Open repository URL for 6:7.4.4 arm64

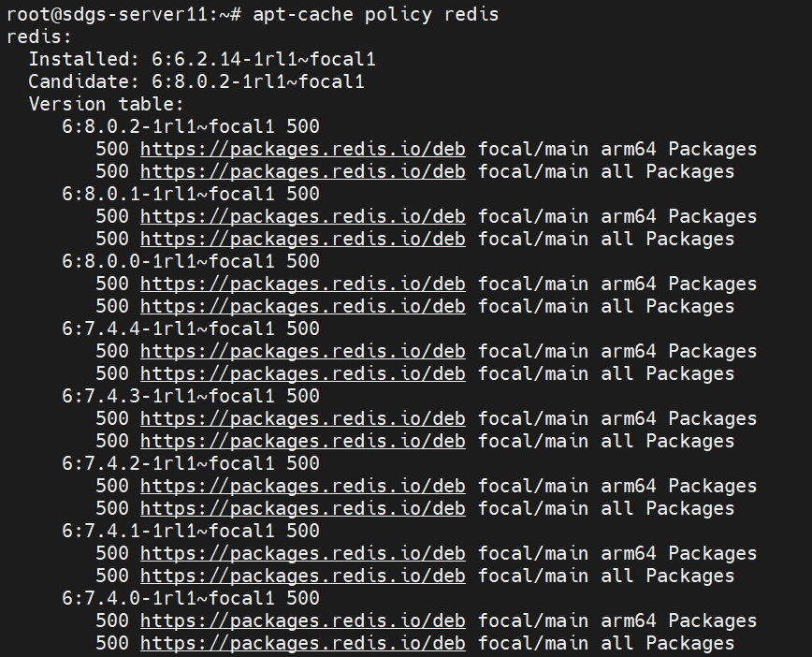pyautogui.click(x=303, y=351)
